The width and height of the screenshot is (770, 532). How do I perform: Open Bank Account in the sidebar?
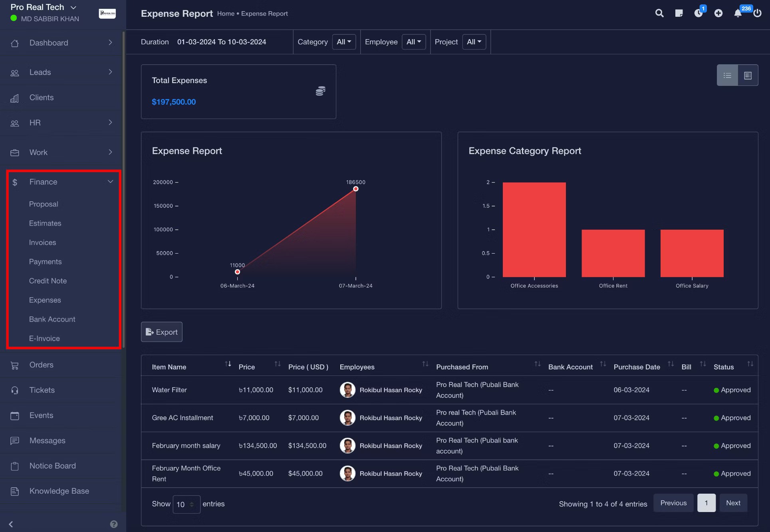[52, 319]
